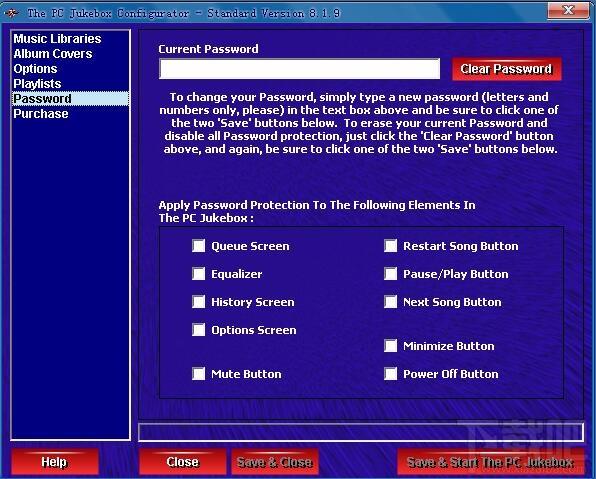Check the Power Off Button option
Image resolution: width=596 pixels, height=479 pixels.
tap(390, 374)
